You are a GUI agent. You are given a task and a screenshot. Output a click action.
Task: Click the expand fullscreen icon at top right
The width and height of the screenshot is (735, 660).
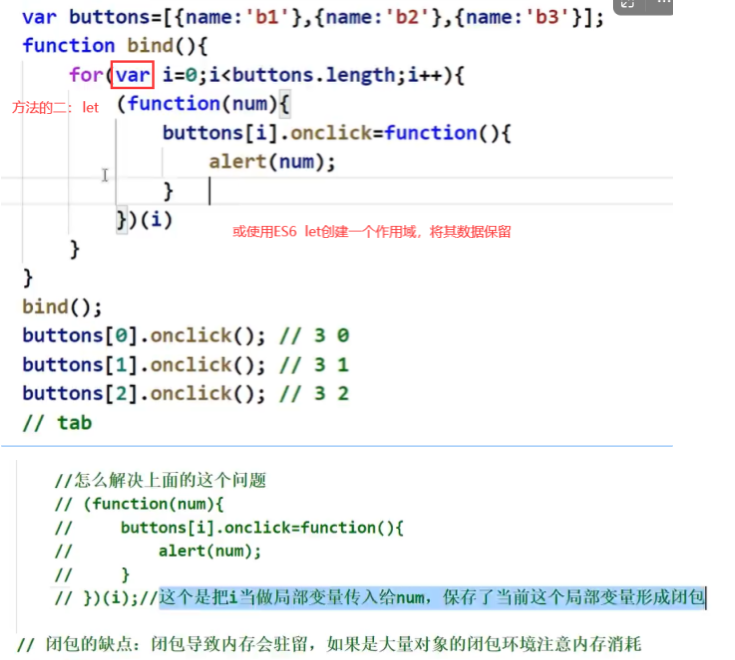pos(628,5)
